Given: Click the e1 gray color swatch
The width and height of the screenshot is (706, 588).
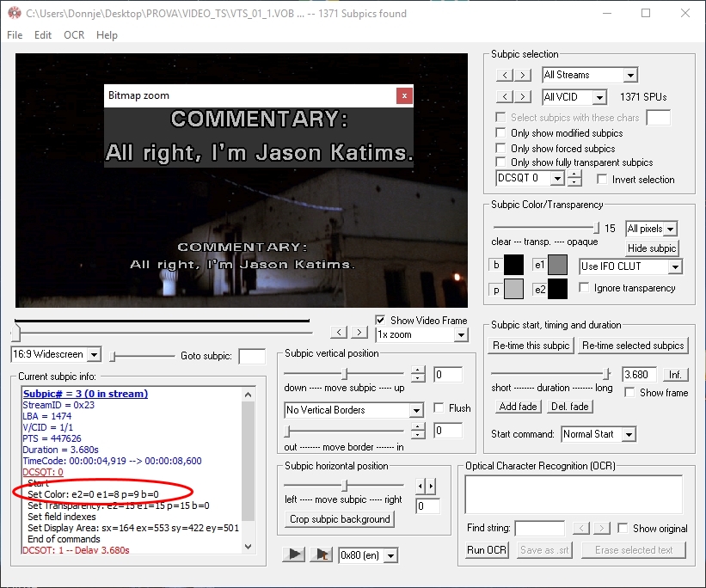Looking at the screenshot, I should [x=557, y=265].
